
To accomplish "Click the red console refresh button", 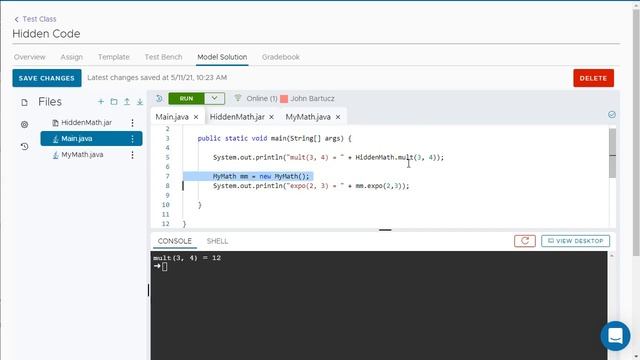I will point(525,241).
